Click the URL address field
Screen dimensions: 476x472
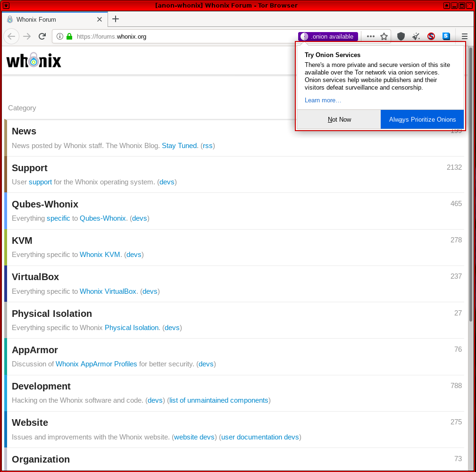[184, 36]
